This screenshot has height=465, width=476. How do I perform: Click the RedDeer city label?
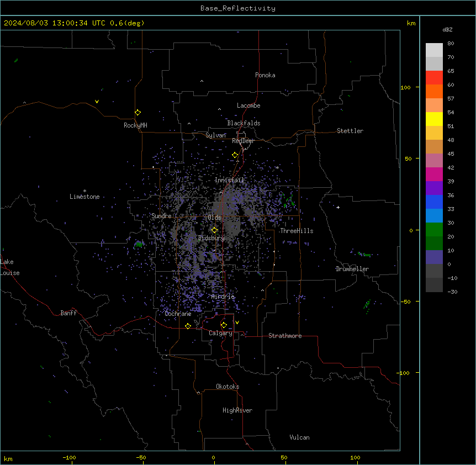[243, 141]
